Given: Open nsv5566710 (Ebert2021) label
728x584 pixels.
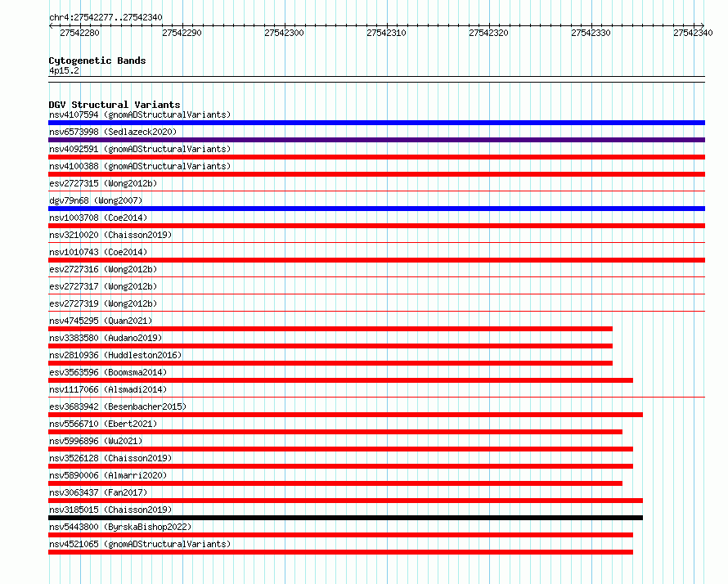Looking at the screenshot, I should click(103, 424).
